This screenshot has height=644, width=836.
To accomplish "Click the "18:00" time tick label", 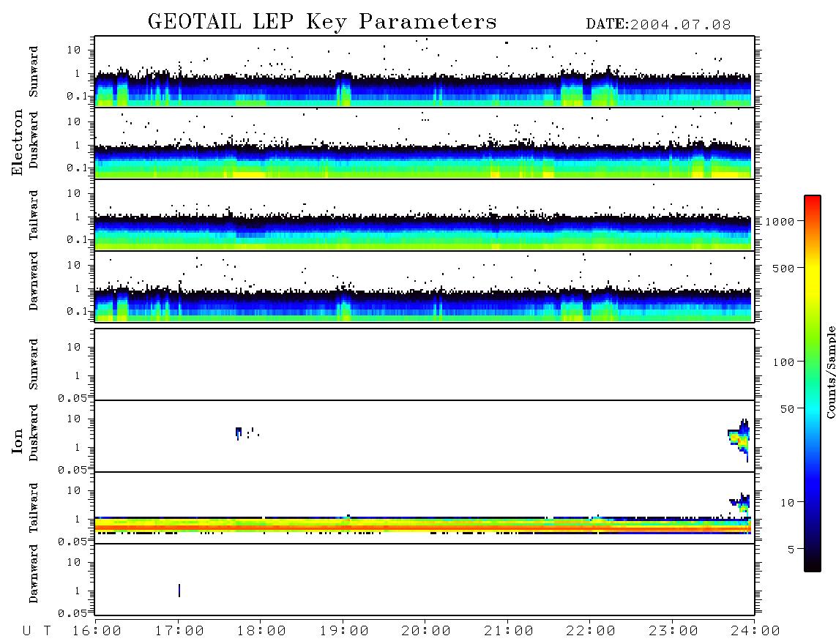I will tap(262, 631).
